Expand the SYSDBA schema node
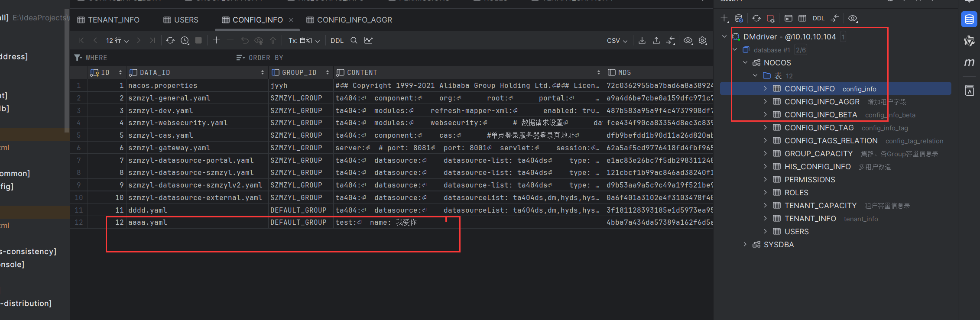Screen dimensions: 980x320 coord(745,245)
